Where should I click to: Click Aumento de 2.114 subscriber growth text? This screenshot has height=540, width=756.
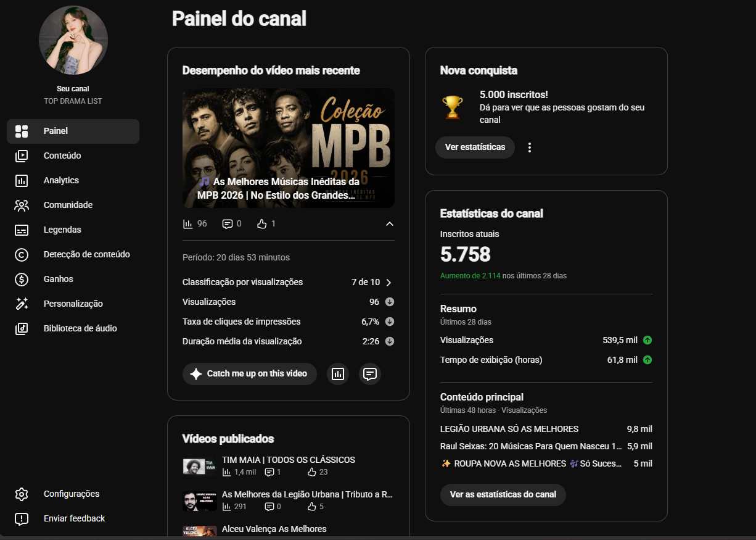click(x=470, y=276)
